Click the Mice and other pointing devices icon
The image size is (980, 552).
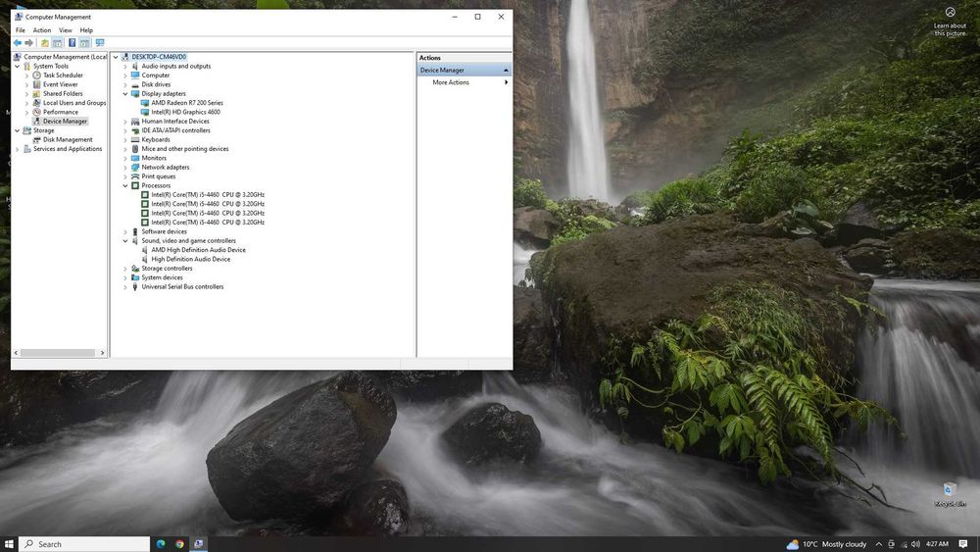point(135,149)
